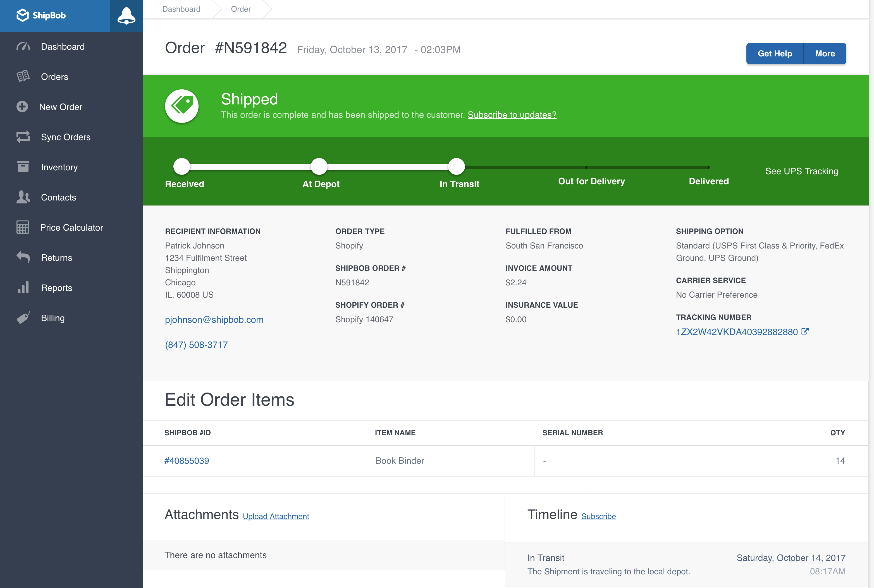The image size is (874, 588).
Task: Click the In Transit timeline entry
Action: tap(686, 565)
